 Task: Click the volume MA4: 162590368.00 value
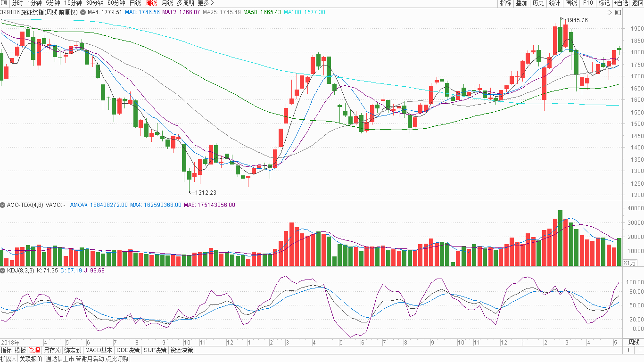coord(156,205)
